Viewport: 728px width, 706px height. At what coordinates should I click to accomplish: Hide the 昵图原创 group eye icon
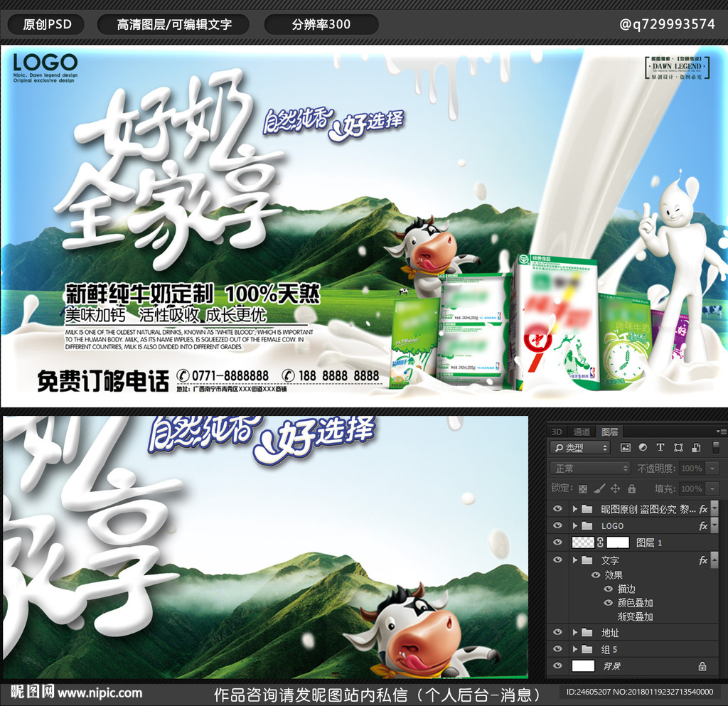click(557, 509)
